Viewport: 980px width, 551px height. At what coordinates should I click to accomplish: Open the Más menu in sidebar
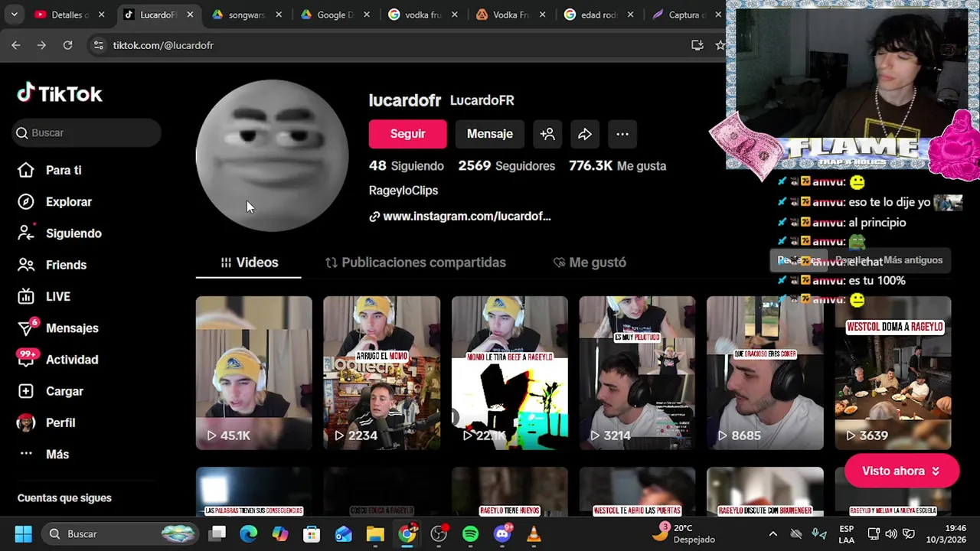[x=44, y=454]
